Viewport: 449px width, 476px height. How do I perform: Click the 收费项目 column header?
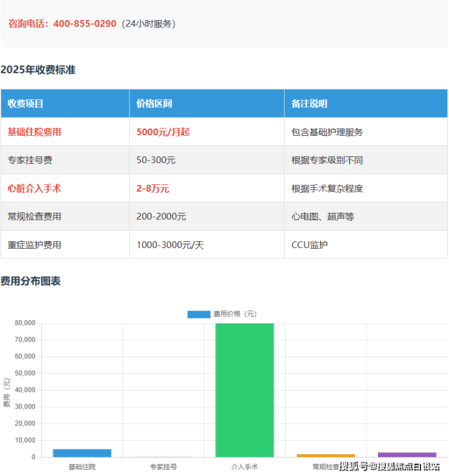25,104
